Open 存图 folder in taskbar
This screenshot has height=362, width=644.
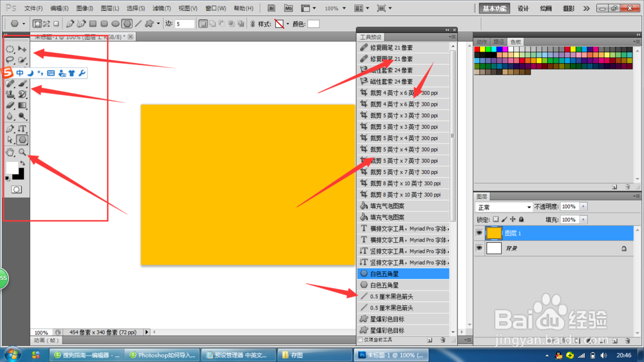(x=314, y=355)
